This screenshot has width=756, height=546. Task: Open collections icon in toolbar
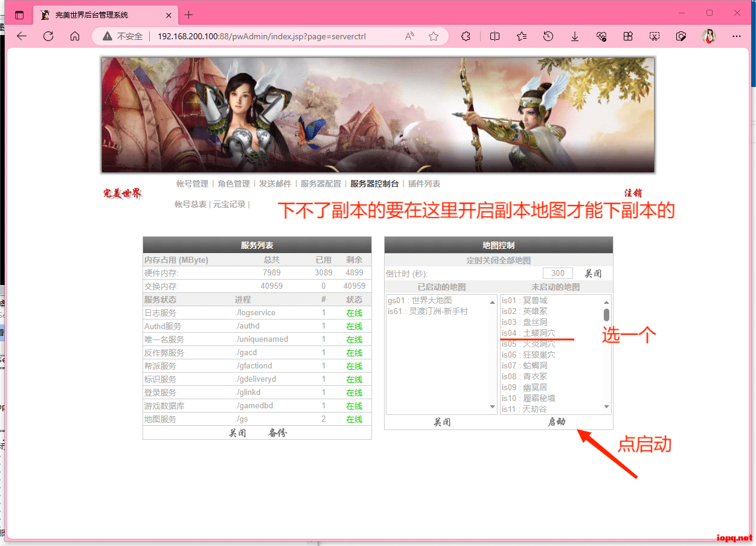tap(628, 36)
